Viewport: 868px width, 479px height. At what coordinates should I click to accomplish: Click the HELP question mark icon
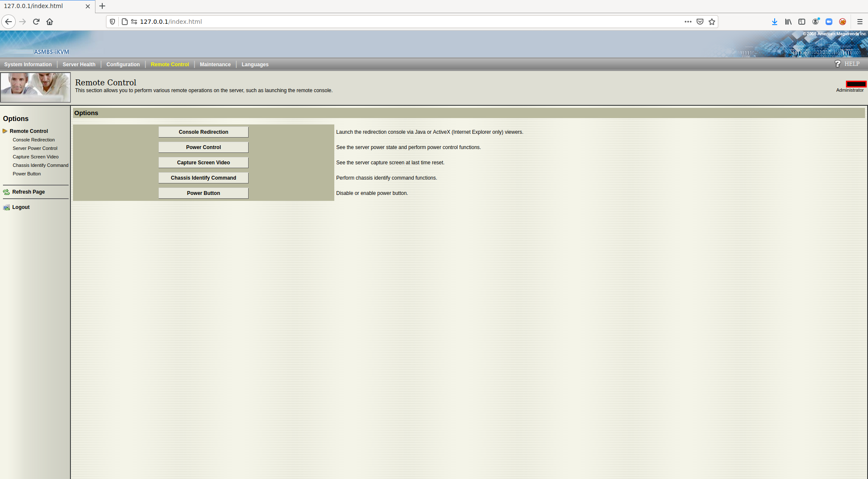pyautogui.click(x=837, y=64)
